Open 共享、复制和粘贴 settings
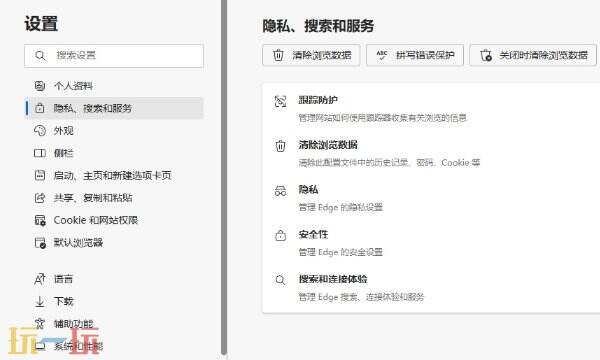Viewport: 600px width, 360px height. [114, 198]
